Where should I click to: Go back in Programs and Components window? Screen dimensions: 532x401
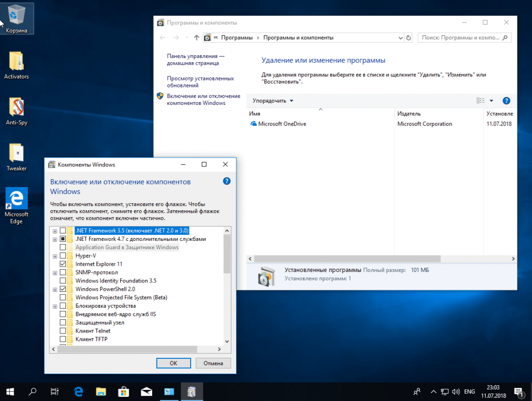pyautogui.click(x=163, y=38)
